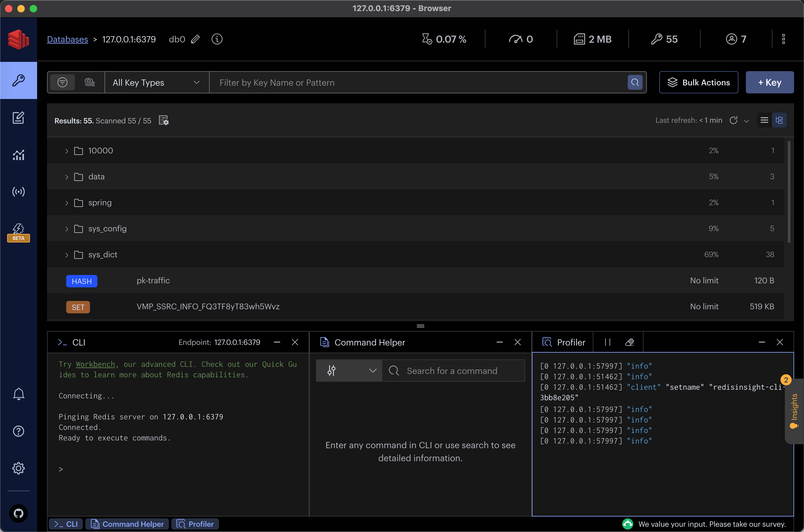This screenshot has height=532, width=804.
Task: Open the overflow menu at top right
Action: pos(783,39)
